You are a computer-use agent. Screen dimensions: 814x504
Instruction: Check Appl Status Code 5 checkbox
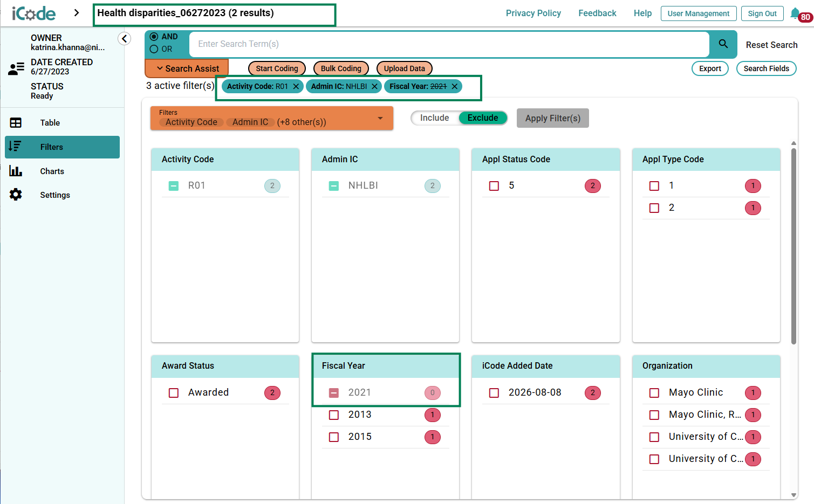tap(494, 186)
